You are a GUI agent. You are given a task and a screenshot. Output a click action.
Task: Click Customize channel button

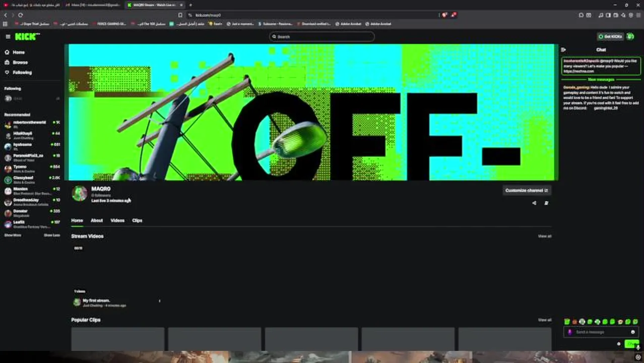coord(527,190)
